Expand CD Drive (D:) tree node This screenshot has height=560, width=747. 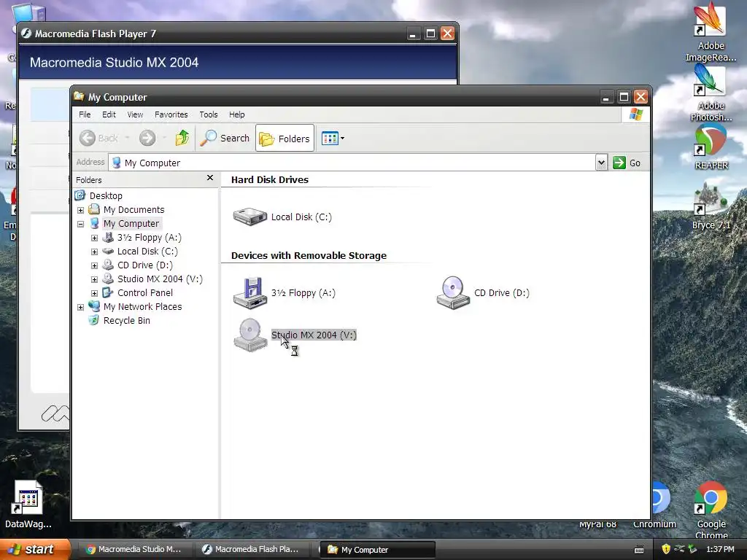point(94,265)
